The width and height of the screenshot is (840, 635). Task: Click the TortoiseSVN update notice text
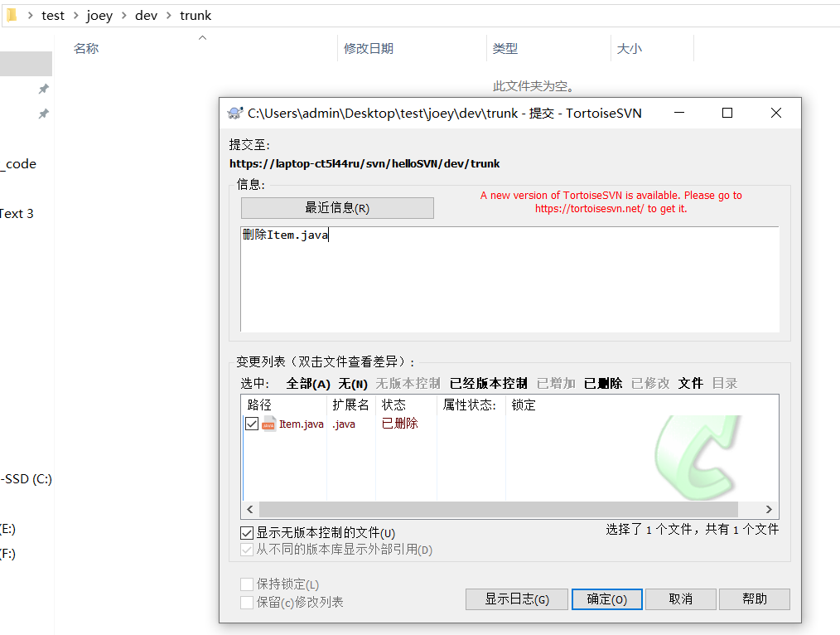(611, 202)
